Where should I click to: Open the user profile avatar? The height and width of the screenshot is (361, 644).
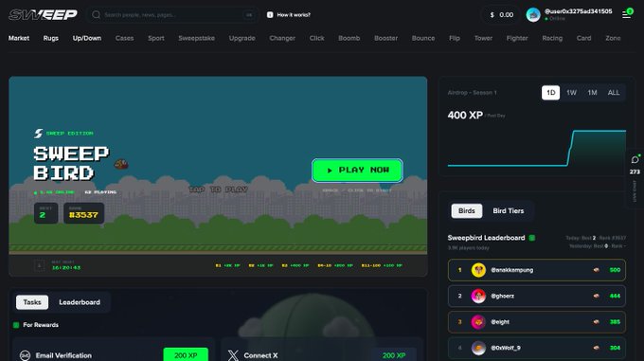coord(533,15)
